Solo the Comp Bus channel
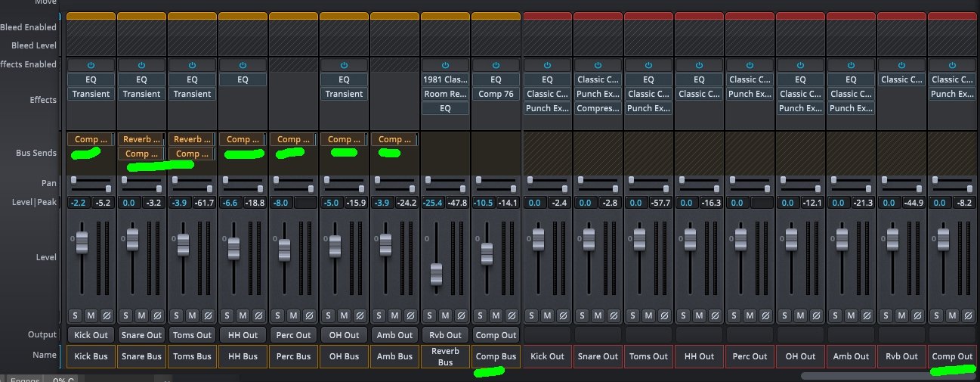 point(480,315)
